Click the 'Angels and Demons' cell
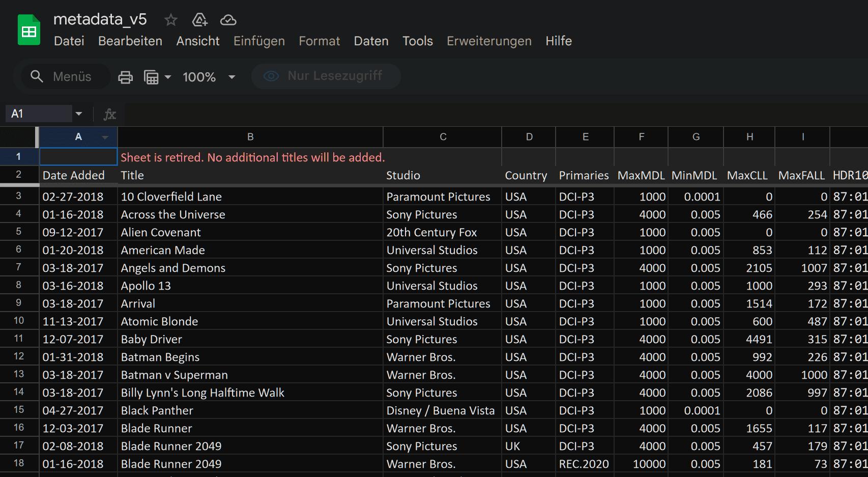 (x=250, y=268)
